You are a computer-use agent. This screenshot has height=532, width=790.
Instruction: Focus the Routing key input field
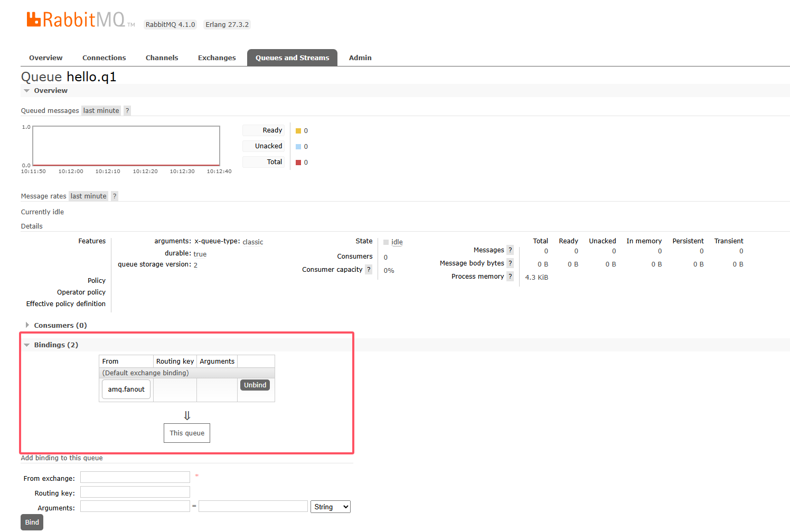tap(135, 492)
